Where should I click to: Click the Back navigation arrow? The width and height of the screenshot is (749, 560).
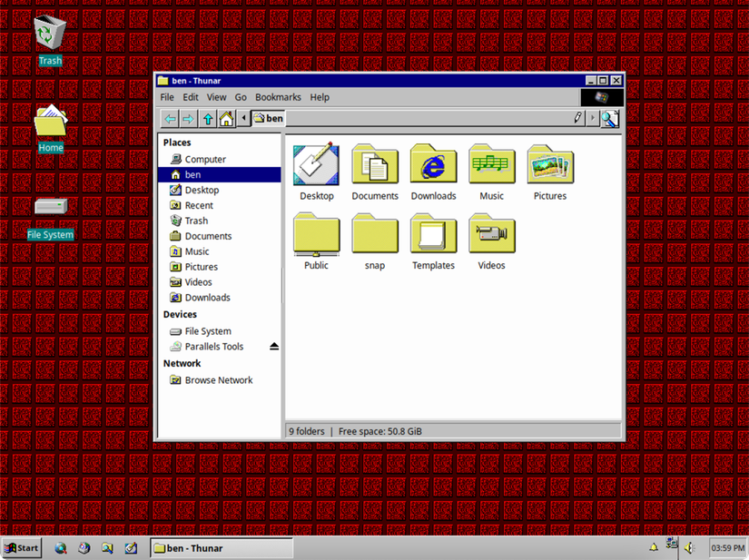click(x=170, y=118)
